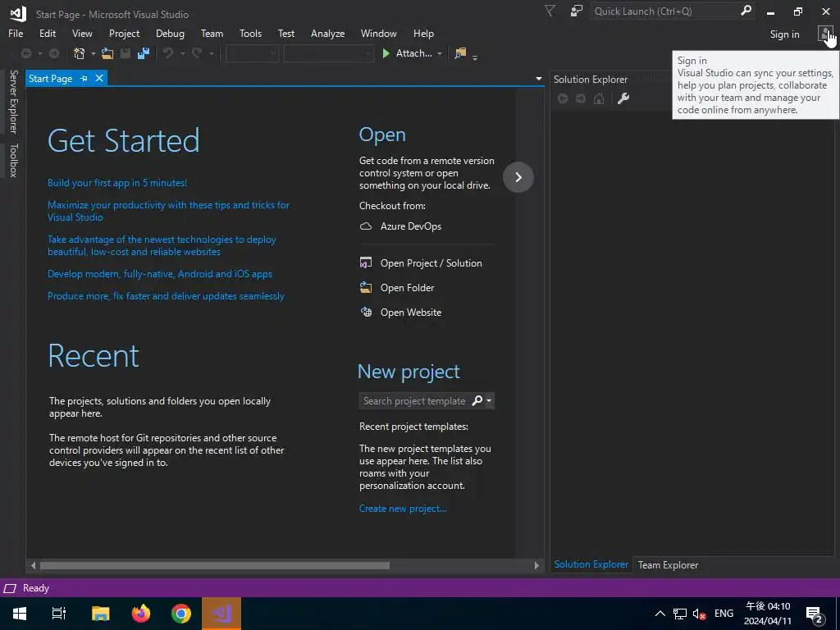Screen dimensions: 840x630
Task: Open the Send Feedback icon
Action: point(577,11)
